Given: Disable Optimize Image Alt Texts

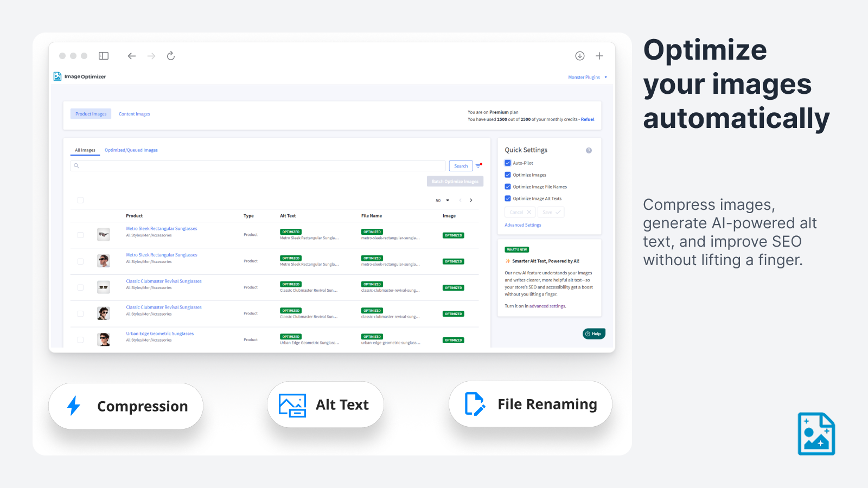Looking at the screenshot, I should coord(508,198).
